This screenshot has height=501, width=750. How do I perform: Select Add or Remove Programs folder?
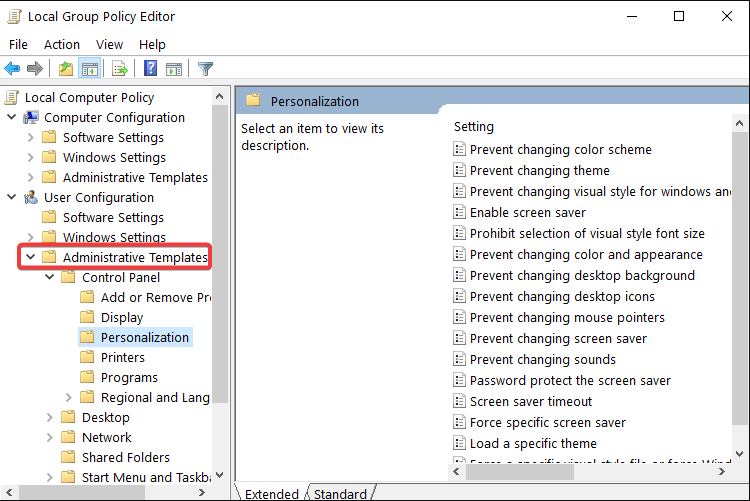tap(156, 297)
